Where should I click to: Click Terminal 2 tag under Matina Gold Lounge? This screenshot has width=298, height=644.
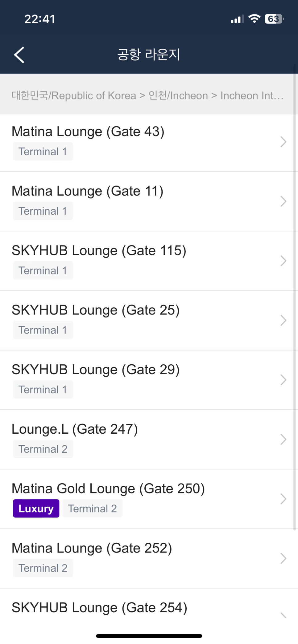[92, 508]
